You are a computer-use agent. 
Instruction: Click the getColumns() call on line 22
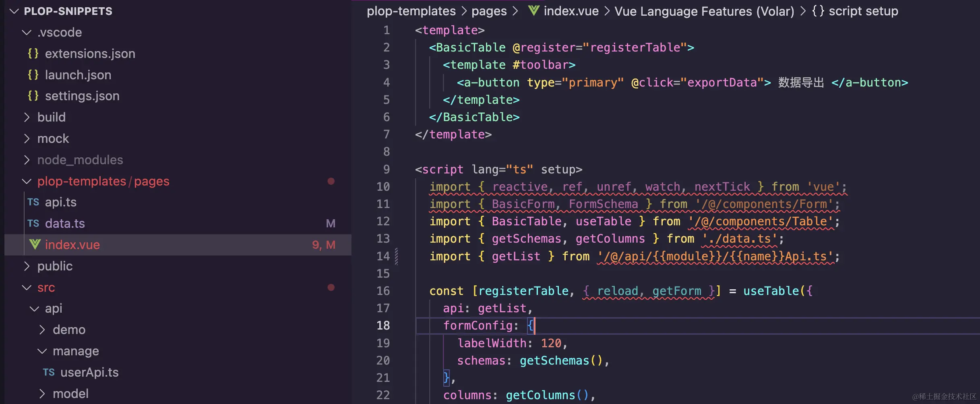(x=548, y=395)
